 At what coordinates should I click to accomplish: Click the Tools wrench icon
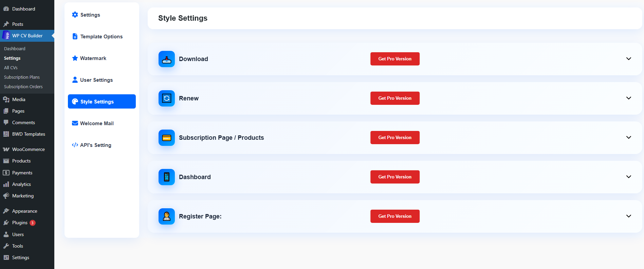point(6,246)
